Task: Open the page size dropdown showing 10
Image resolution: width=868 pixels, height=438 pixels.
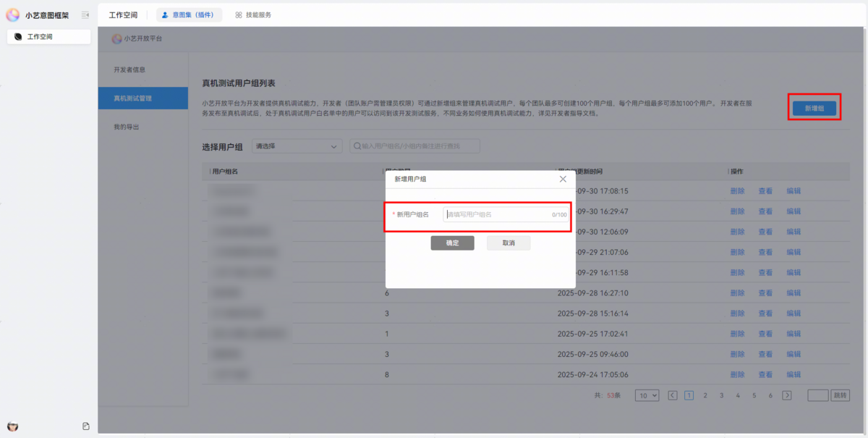Action: [x=647, y=395]
